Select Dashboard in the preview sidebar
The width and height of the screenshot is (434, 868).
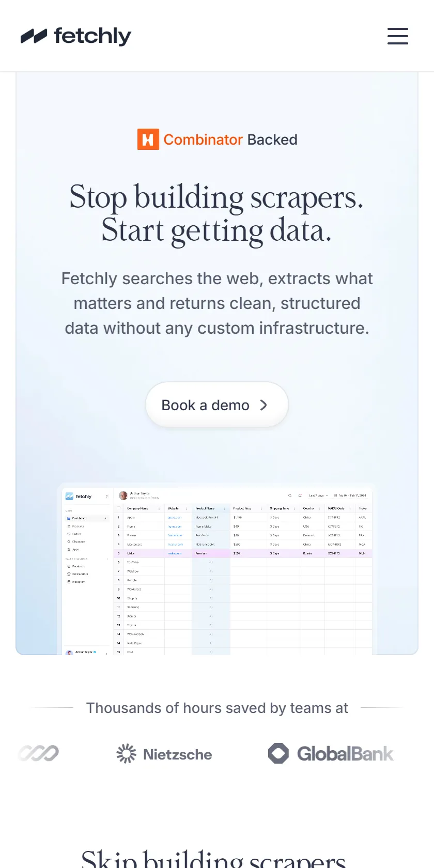[86, 518]
